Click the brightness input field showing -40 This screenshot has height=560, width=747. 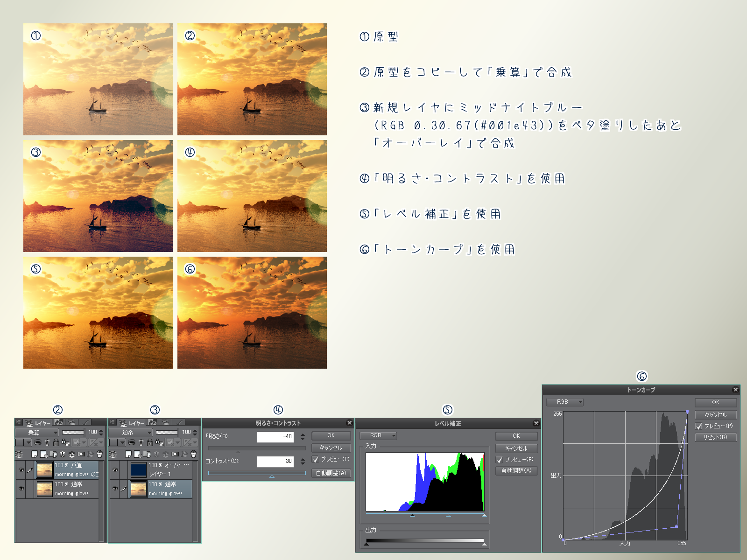click(x=275, y=436)
